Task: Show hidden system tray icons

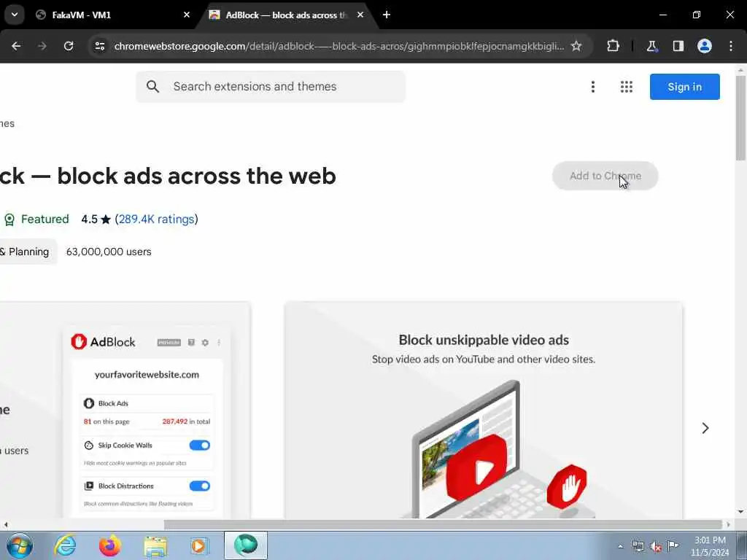Action: click(x=620, y=546)
